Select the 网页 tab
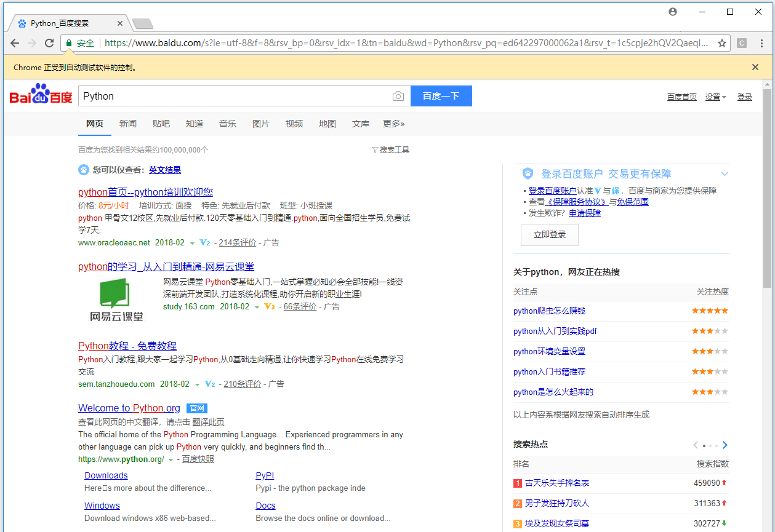The width and height of the screenshot is (775, 532). pyautogui.click(x=95, y=124)
